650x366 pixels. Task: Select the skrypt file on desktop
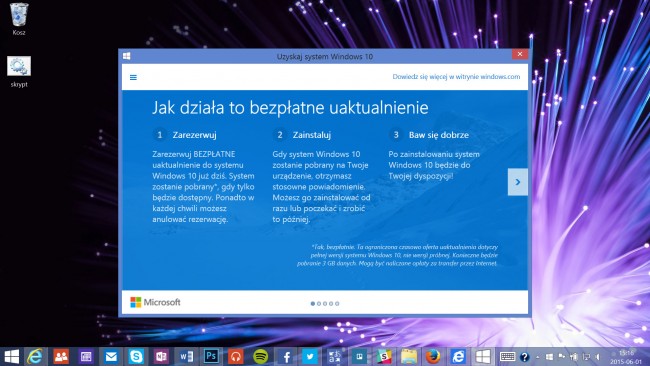19,72
